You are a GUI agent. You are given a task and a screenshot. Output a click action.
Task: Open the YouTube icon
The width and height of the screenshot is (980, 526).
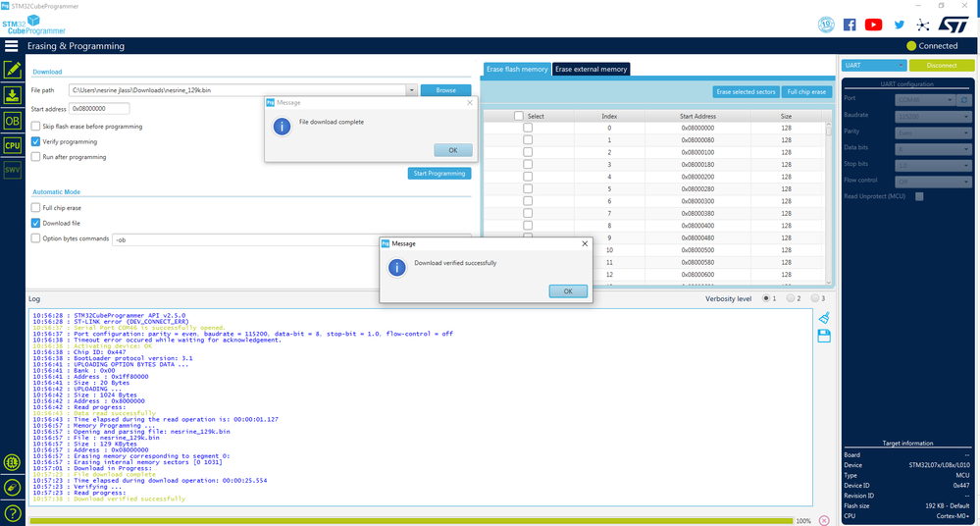873,25
